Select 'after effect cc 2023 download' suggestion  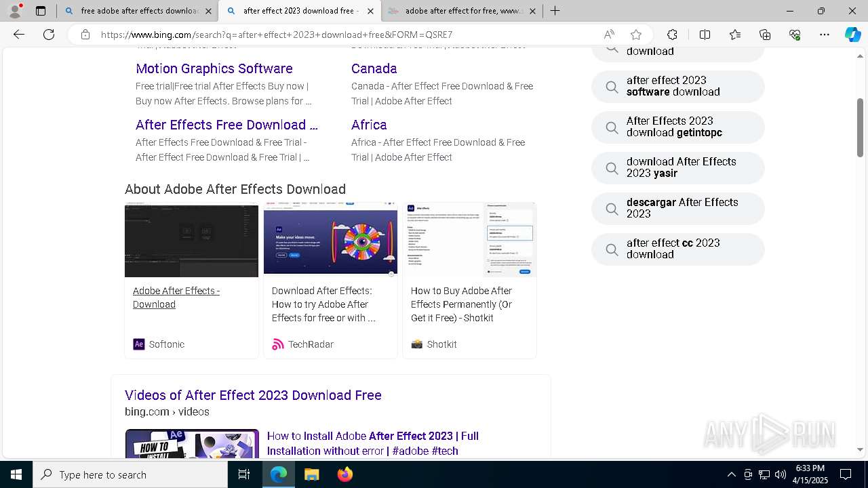[x=678, y=249]
